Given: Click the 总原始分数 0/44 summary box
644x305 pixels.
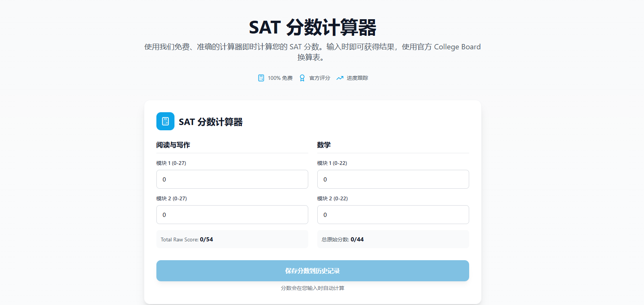Looking at the screenshot, I should coord(393,239).
